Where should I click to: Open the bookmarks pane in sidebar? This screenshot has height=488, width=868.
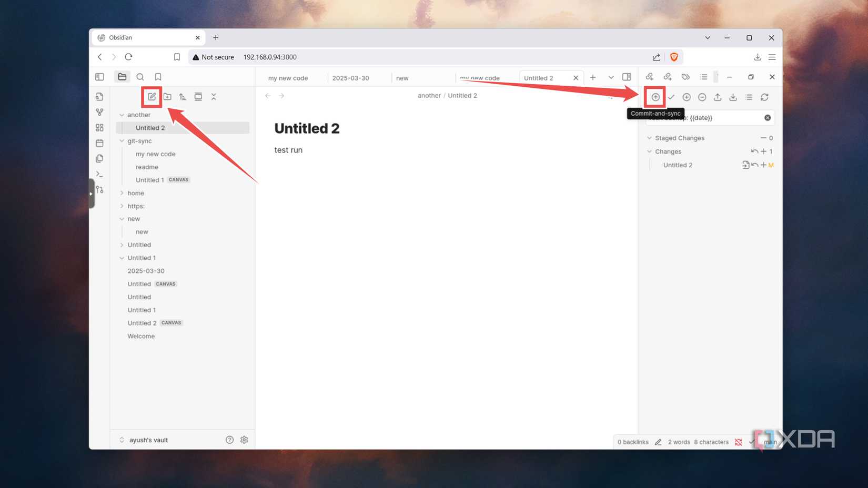point(158,77)
